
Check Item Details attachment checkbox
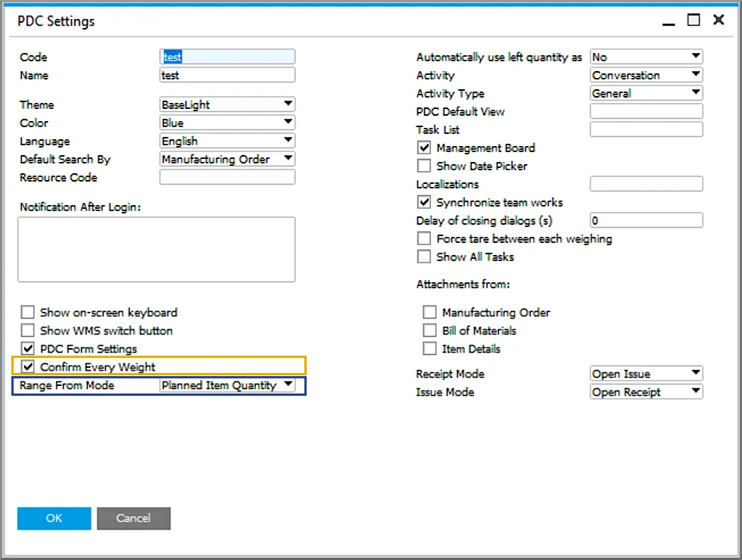pyautogui.click(x=430, y=349)
